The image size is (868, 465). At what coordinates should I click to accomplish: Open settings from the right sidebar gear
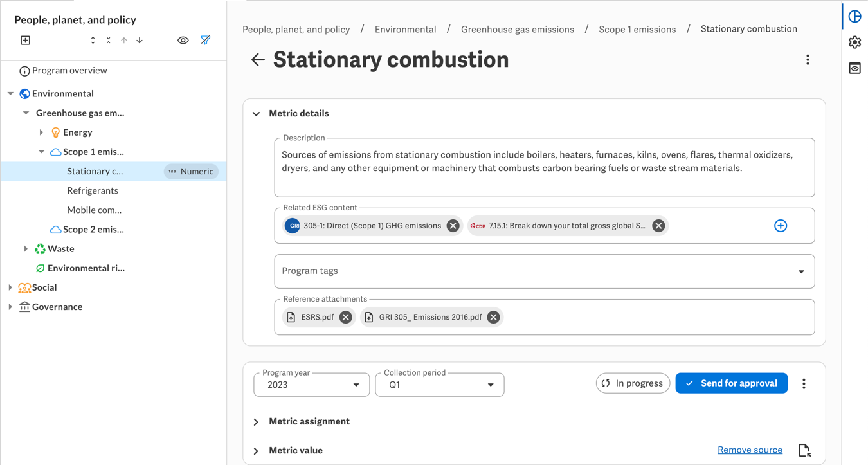[x=854, y=42]
